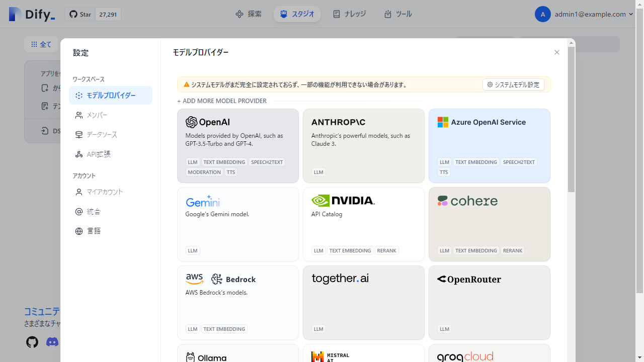The height and width of the screenshot is (362, 644).
Task: Click the SPEECH2TEXT tag on OpenAI card
Action: (267, 162)
